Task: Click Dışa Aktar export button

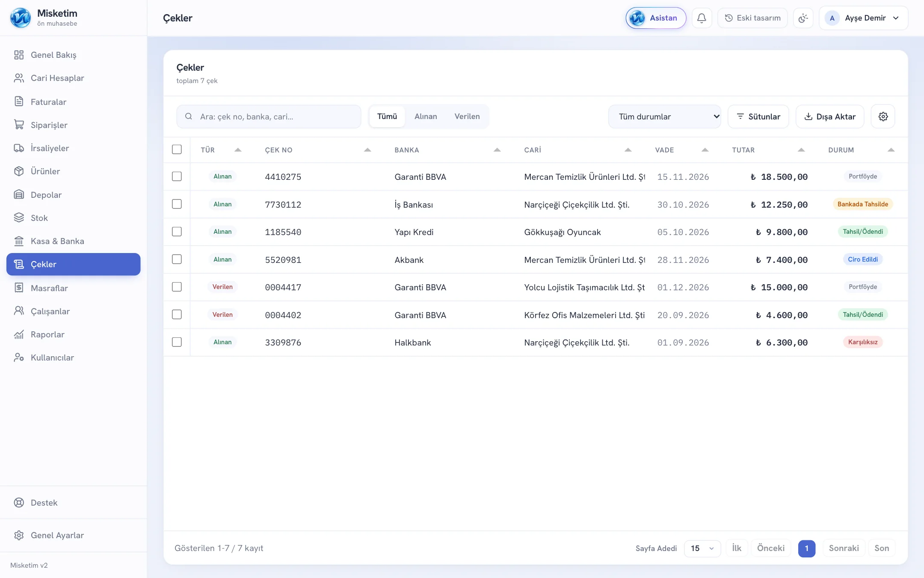Action: point(830,116)
